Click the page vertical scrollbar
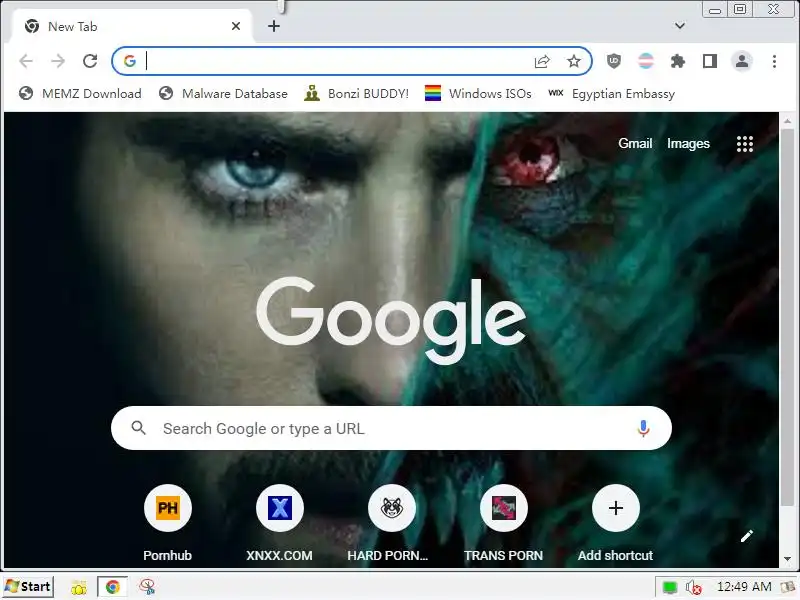Image resolution: width=800 pixels, height=600 pixels. click(x=787, y=316)
